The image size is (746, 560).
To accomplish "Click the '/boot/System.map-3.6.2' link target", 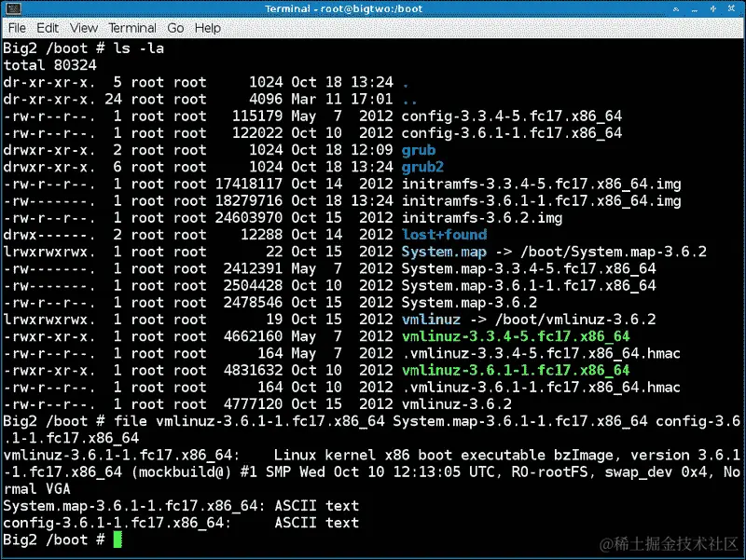I will point(614,252).
